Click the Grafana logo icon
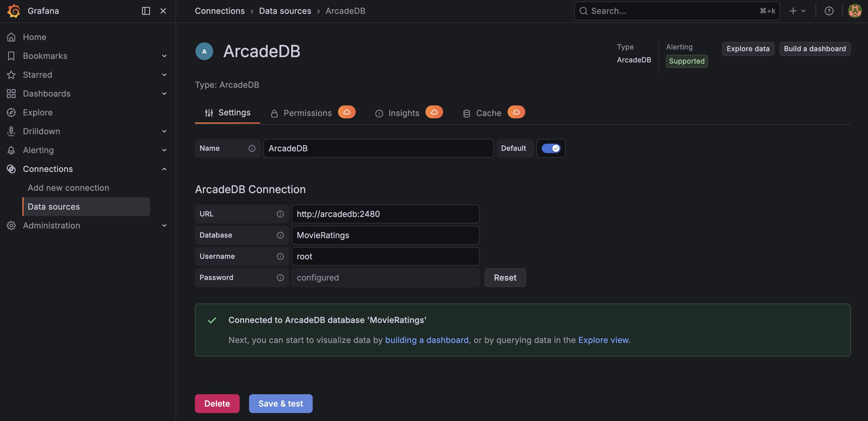The width and height of the screenshot is (868, 421). (14, 11)
